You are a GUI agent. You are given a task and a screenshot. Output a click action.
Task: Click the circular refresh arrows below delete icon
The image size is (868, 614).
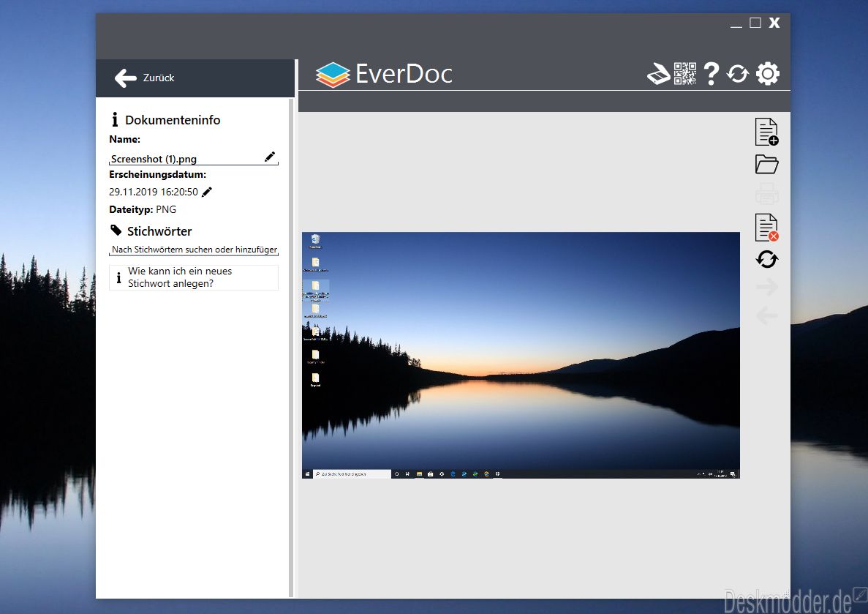tap(766, 258)
